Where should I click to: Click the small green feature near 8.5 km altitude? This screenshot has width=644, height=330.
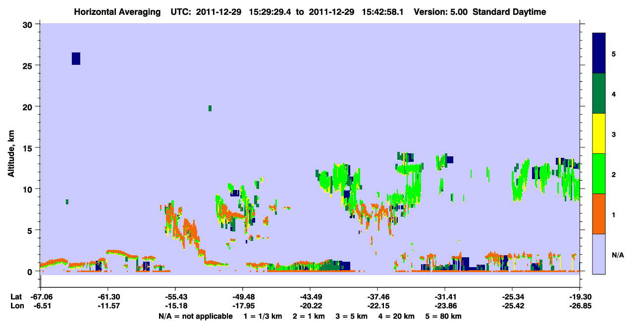click(x=67, y=201)
